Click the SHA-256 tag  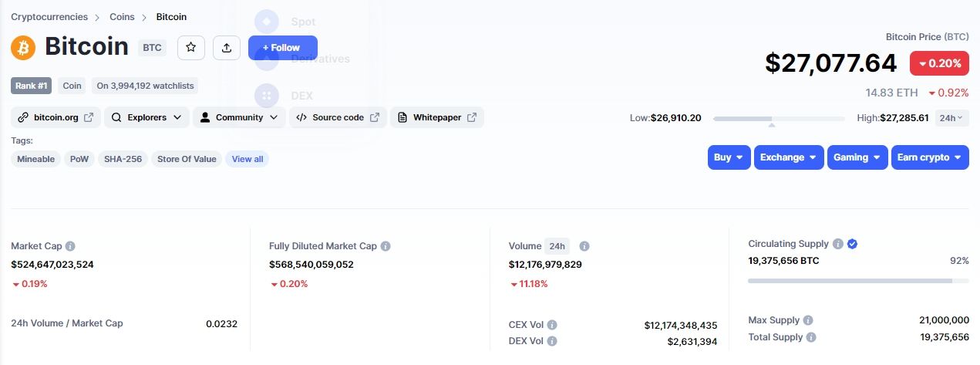[x=123, y=159]
